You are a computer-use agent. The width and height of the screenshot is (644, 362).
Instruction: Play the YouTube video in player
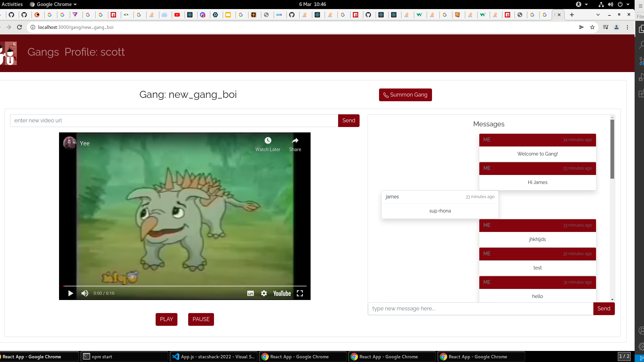point(70,293)
